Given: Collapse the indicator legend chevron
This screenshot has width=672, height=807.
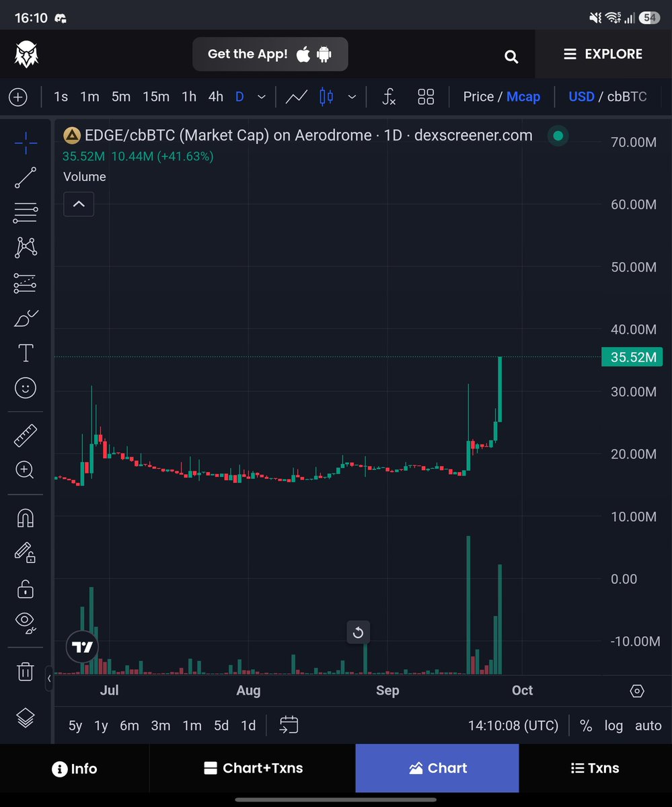Looking at the screenshot, I should tap(79, 204).
